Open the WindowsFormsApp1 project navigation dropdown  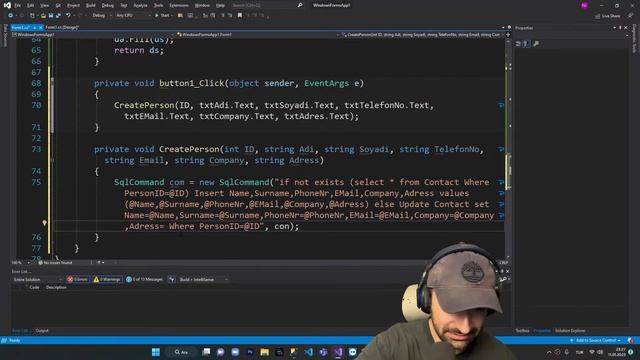(94, 35)
